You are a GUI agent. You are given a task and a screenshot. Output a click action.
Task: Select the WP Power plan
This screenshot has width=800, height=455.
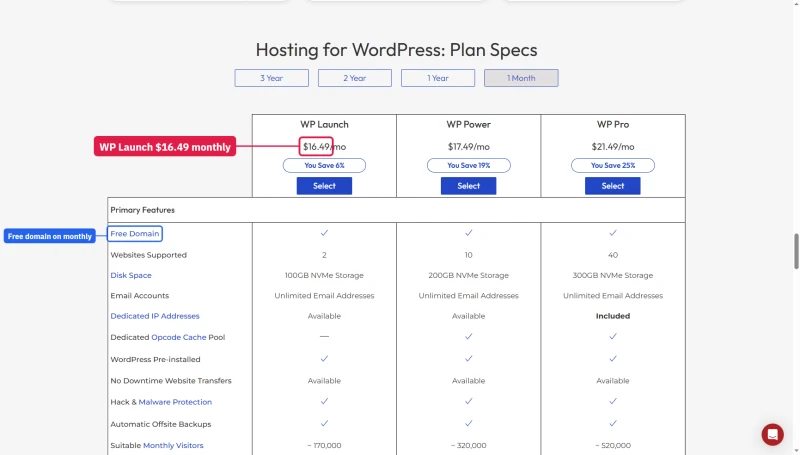click(468, 186)
